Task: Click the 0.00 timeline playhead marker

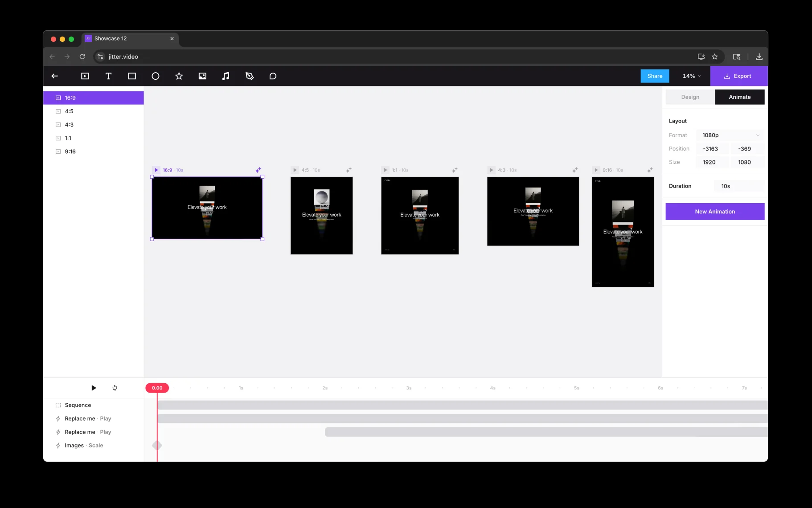Action: pos(157,388)
